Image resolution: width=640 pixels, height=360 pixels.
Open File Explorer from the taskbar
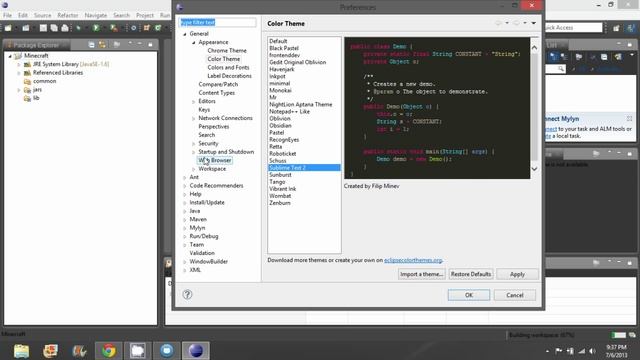(x=21, y=351)
